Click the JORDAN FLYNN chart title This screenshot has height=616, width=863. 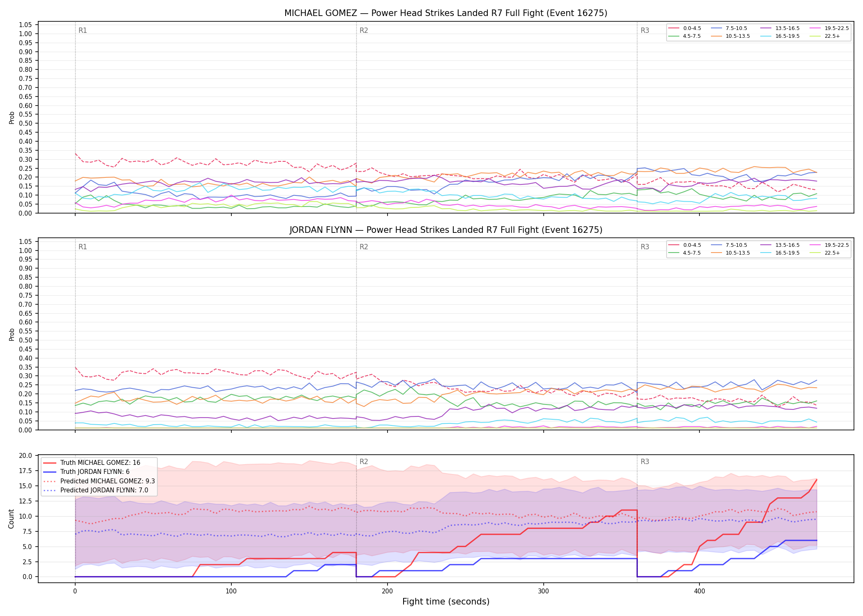(446, 230)
